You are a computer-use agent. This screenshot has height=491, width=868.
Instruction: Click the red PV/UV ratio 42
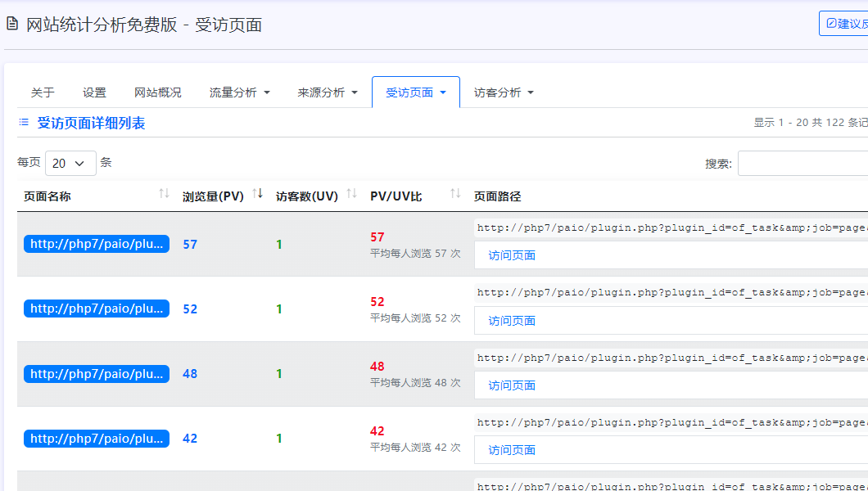[x=377, y=431]
